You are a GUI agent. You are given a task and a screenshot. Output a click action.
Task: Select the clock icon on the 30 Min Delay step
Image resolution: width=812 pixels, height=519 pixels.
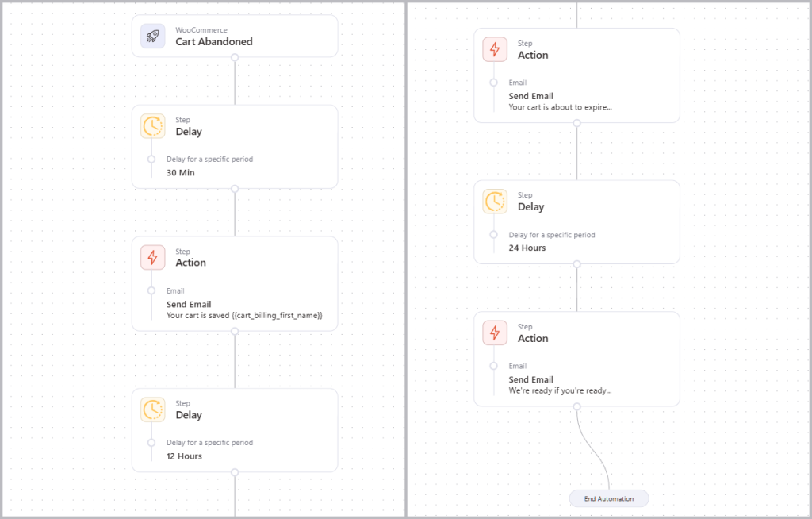click(x=152, y=126)
